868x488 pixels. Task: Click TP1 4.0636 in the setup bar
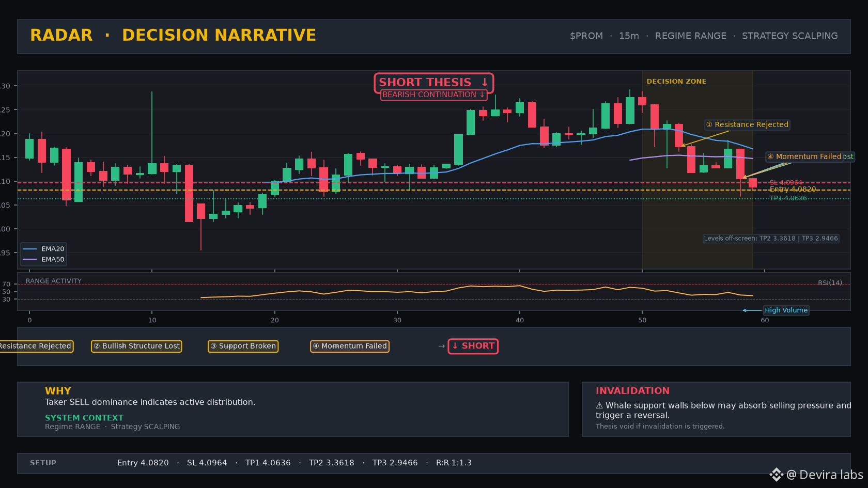pyautogui.click(x=268, y=463)
